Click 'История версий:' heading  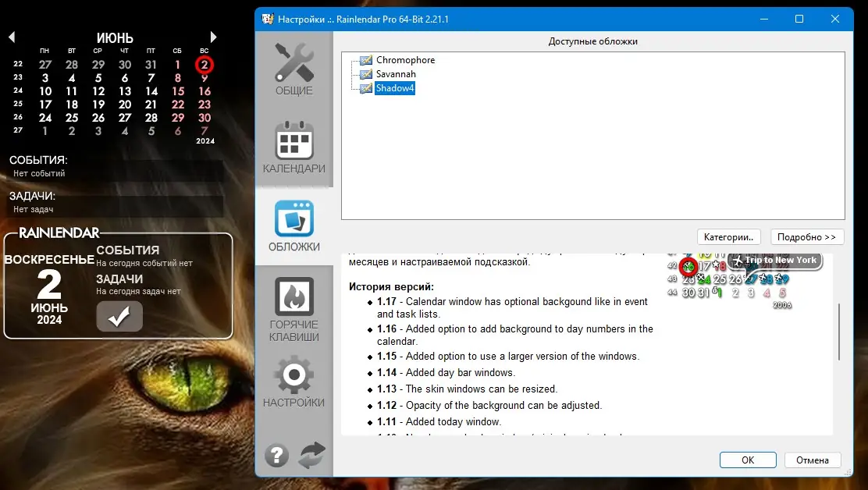pyautogui.click(x=391, y=287)
